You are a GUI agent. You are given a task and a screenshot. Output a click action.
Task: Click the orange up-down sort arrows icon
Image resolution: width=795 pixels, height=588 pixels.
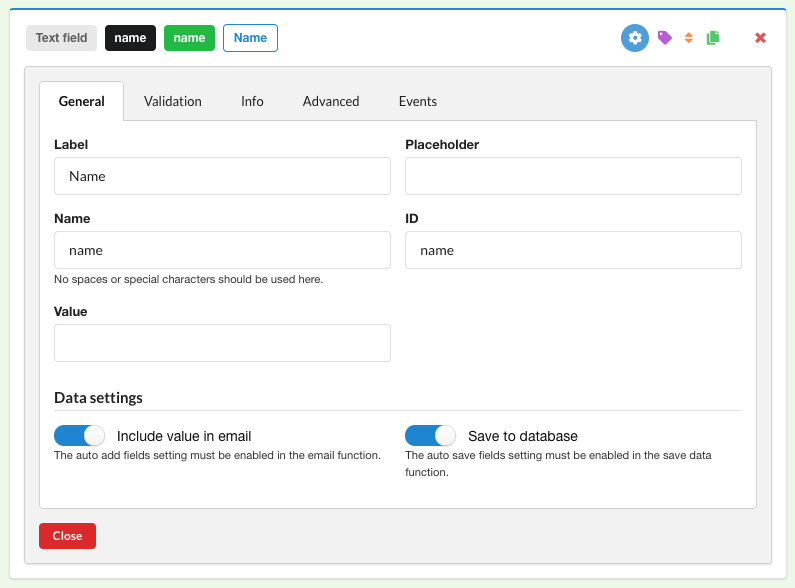(x=688, y=38)
